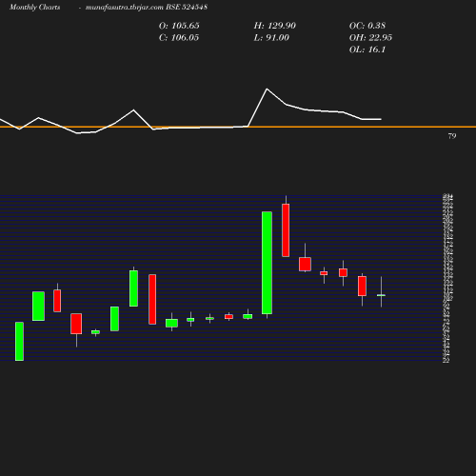Click the tallest green candlestick

267,263
